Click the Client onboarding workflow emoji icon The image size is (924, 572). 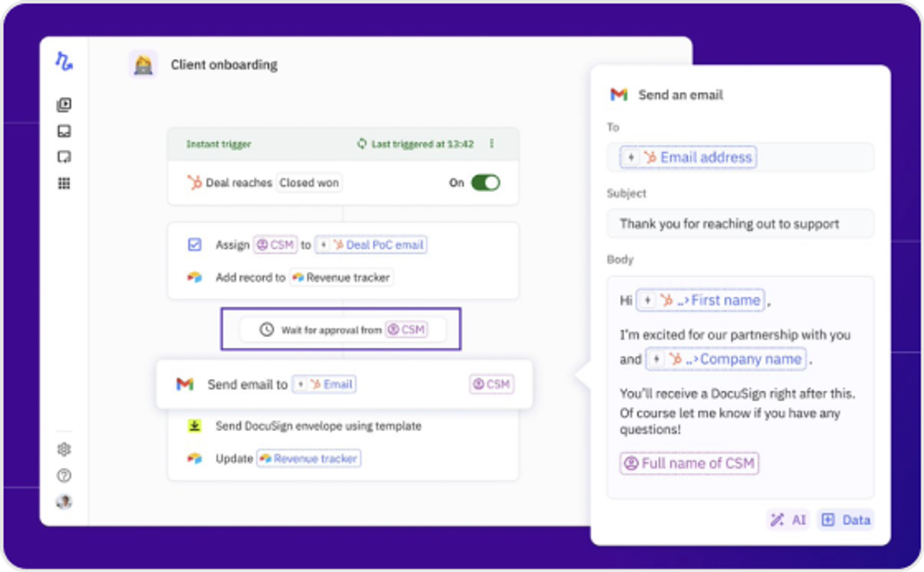coord(143,65)
